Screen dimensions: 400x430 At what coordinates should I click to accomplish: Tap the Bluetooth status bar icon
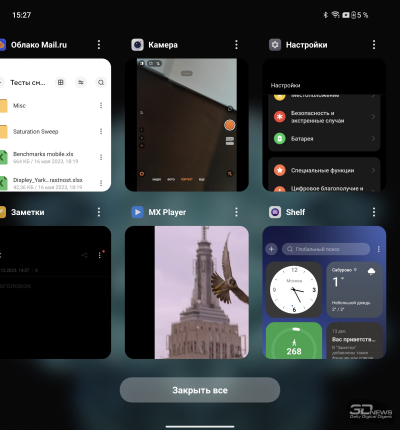pyautogui.click(x=326, y=15)
